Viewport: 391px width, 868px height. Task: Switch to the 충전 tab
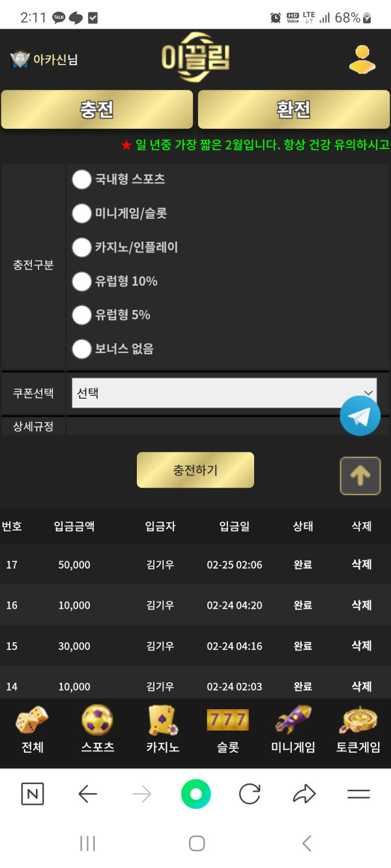tap(97, 109)
